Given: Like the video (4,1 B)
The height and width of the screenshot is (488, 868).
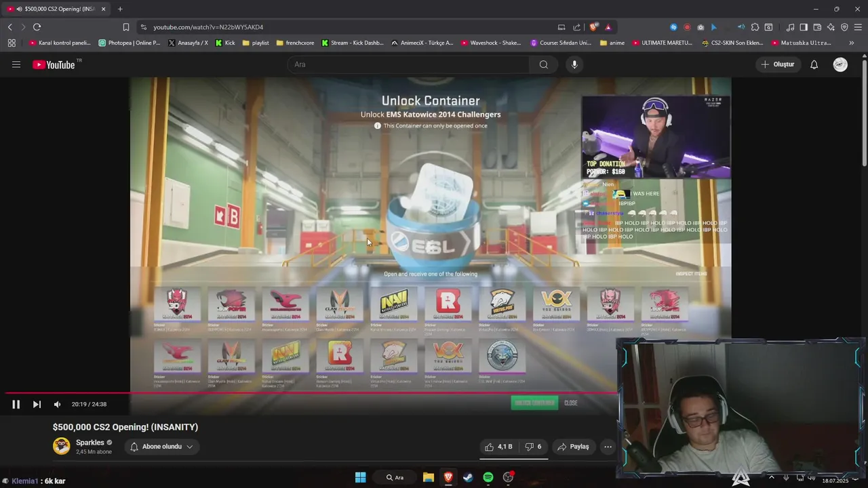Looking at the screenshot, I should click(x=498, y=447).
